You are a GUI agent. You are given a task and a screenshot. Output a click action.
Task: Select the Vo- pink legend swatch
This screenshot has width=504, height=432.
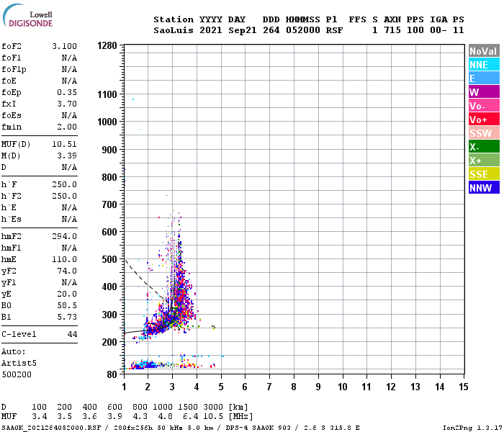pyautogui.click(x=484, y=106)
